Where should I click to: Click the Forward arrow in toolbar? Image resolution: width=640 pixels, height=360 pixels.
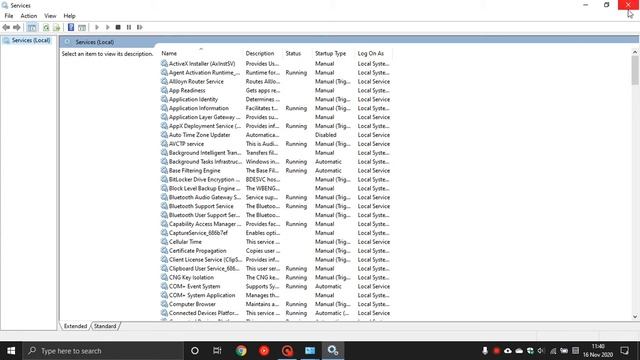[x=17, y=27]
